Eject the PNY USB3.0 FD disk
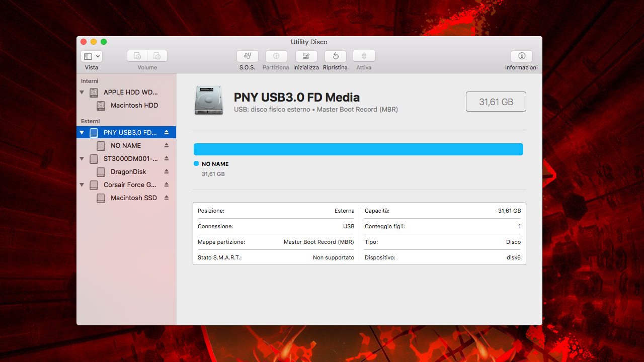This screenshot has height=362, width=644. pos(167,133)
